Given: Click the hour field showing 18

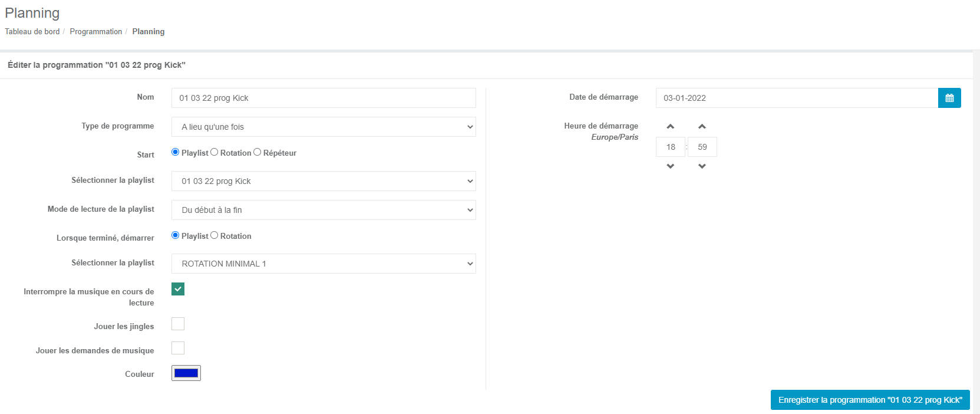Looking at the screenshot, I should [x=671, y=147].
